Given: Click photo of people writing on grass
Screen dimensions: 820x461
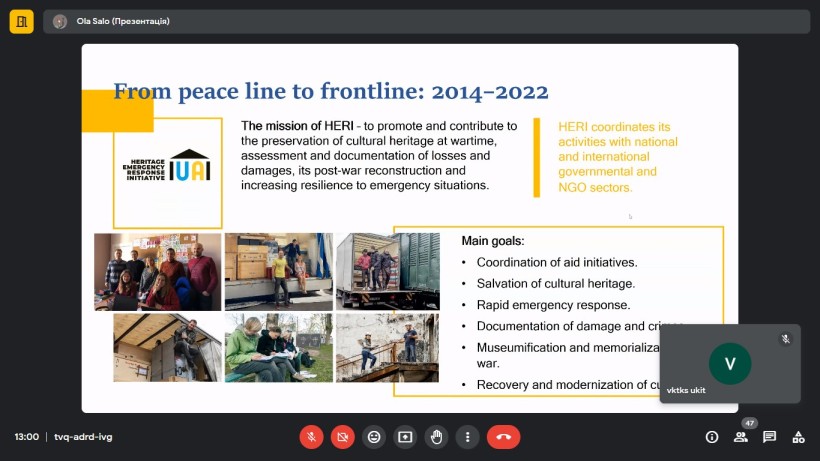Looking at the screenshot, I should click(x=279, y=348).
